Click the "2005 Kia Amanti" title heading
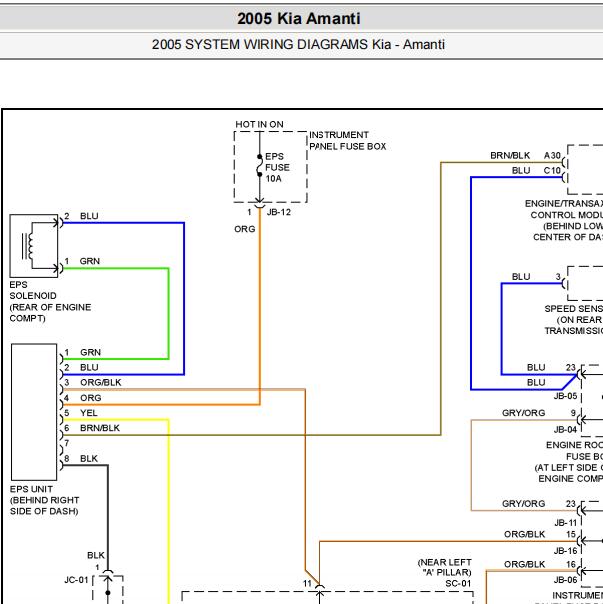The width and height of the screenshot is (603, 604). tap(299, 18)
